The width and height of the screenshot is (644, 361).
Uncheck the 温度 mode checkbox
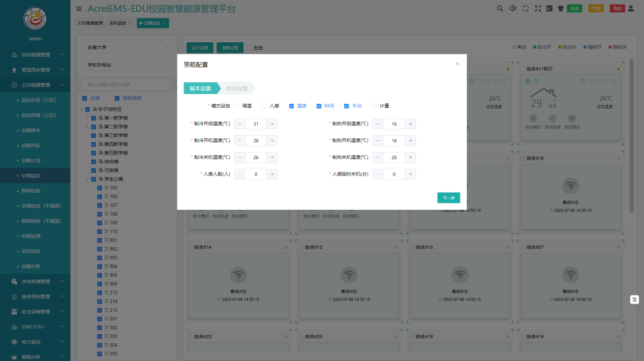coord(291,106)
